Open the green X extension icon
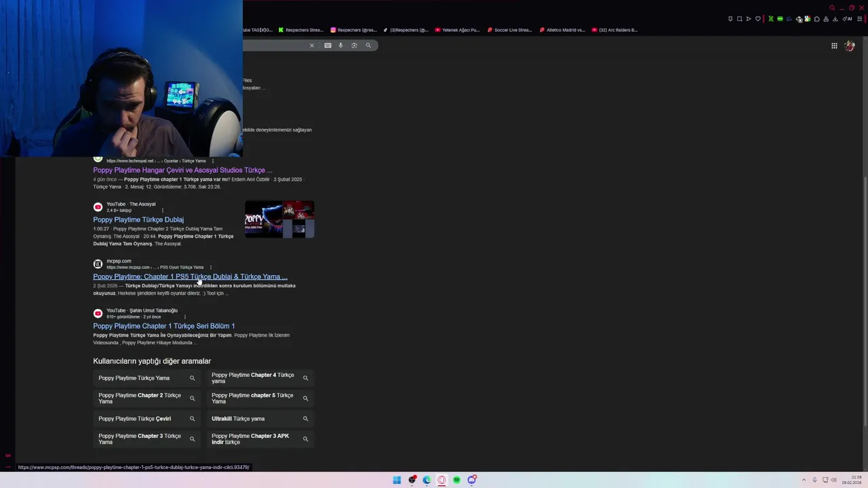Image resolution: width=868 pixels, height=488 pixels. coord(771,19)
